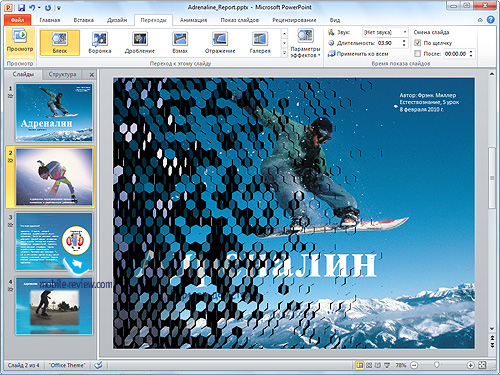The width and height of the screenshot is (500, 375).
Task: Choose the Галерея transition
Action: (x=260, y=42)
